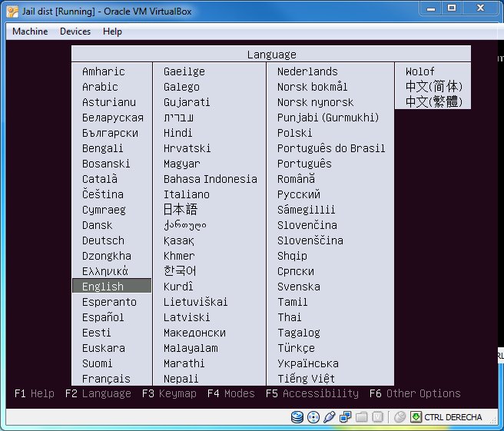Select Gaeilge language
Screen dimensions: 504x431
pyautogui.click(x=184, y=71)
